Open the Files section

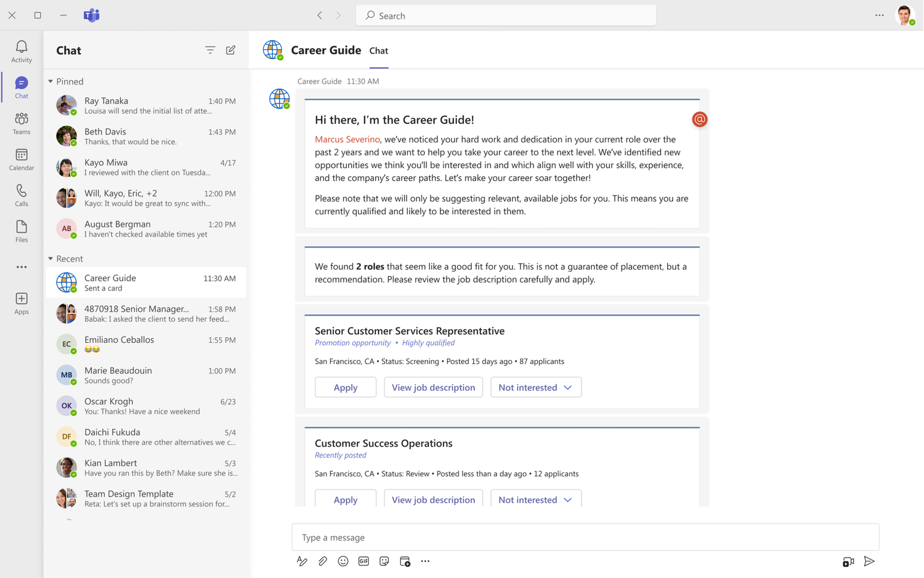point(21,230)
